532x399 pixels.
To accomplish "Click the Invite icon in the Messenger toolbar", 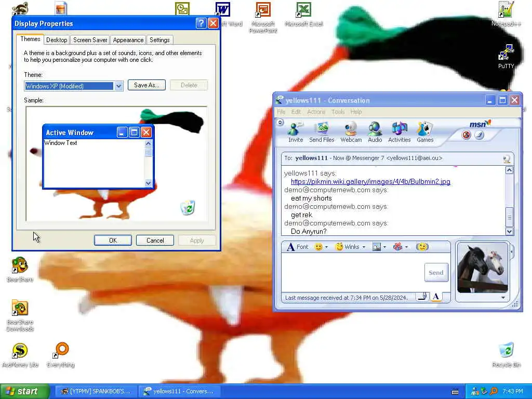I will pos(295,132).
